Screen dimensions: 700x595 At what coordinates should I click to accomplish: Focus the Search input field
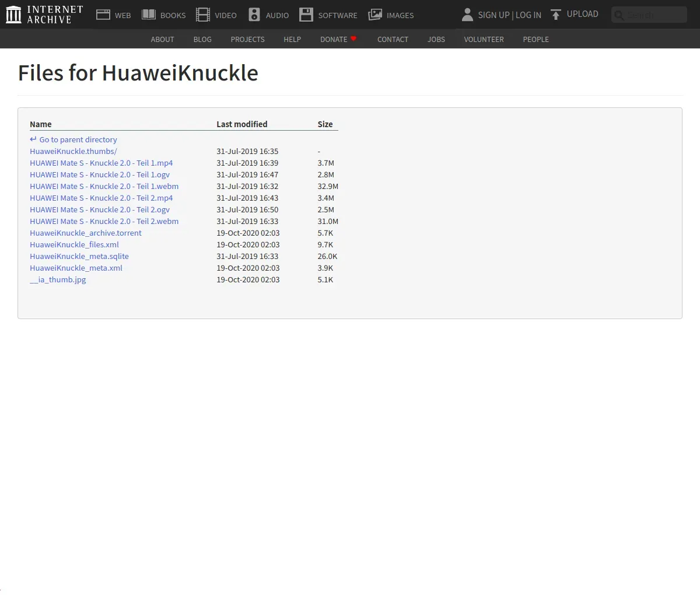click(x=649, y=15)
